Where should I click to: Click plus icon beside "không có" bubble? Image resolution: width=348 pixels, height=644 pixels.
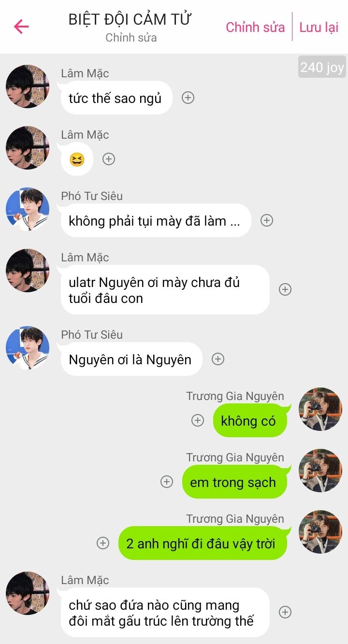(x=198, y=420)
